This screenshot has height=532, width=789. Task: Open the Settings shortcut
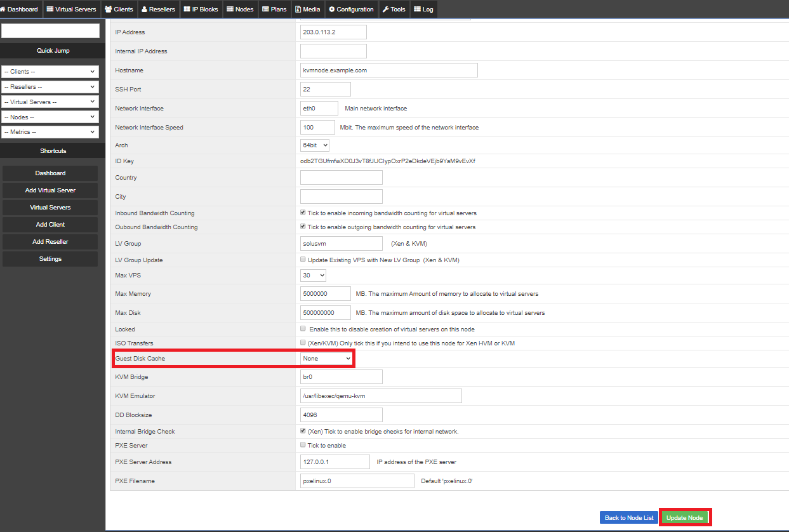[x=50, y=259]
